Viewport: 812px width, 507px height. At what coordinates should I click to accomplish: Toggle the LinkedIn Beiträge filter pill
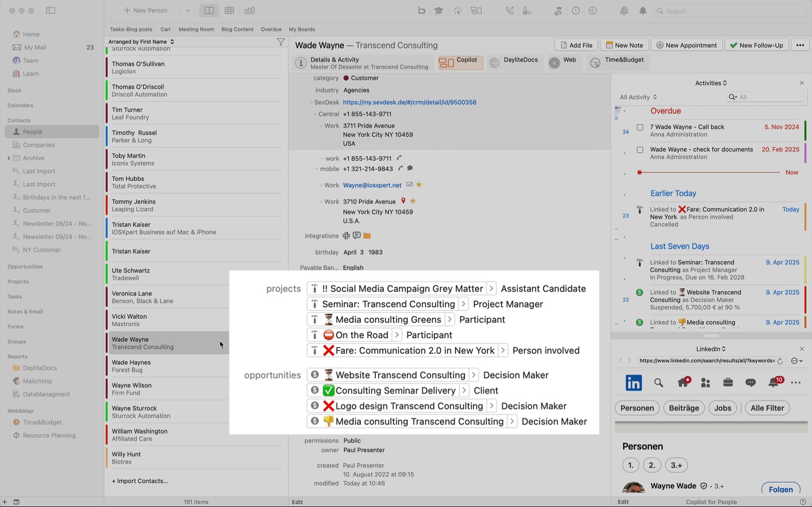coord(684,408)
